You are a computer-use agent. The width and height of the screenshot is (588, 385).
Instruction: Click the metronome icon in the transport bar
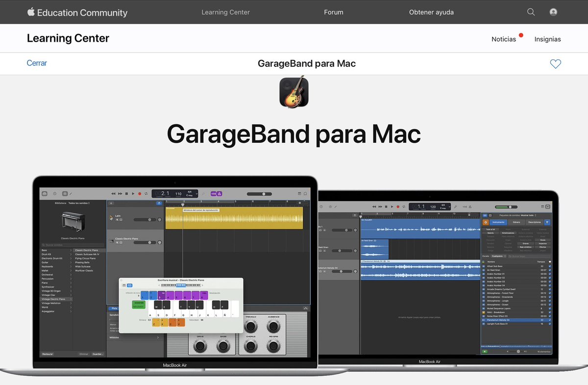point(219,194)
